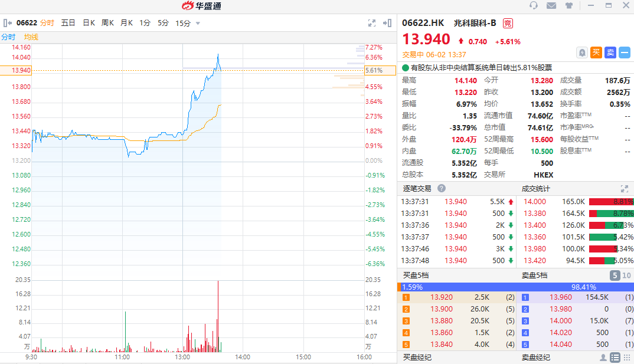
Task: Select ask level 3 at 14.000
Action: coord(576,321)
